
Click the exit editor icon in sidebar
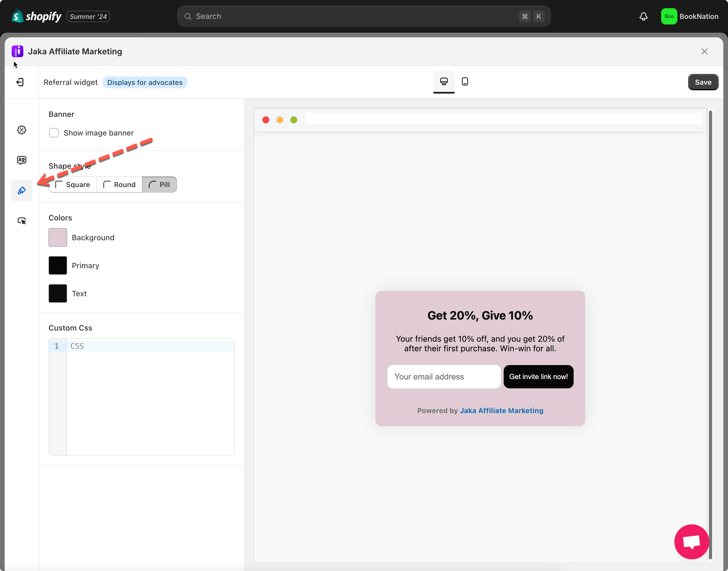coord(20,82)
